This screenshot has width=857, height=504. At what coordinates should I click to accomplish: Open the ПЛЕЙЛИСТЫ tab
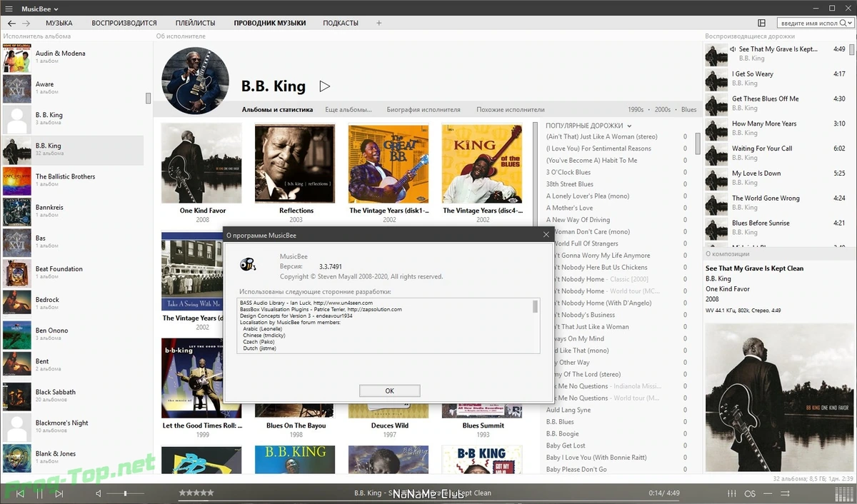196,23
